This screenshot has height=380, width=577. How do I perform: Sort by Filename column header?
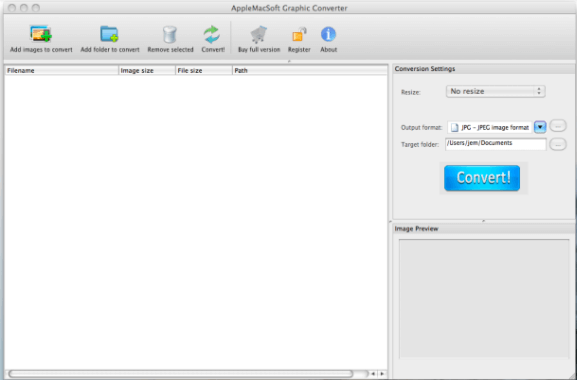(62, 70)
